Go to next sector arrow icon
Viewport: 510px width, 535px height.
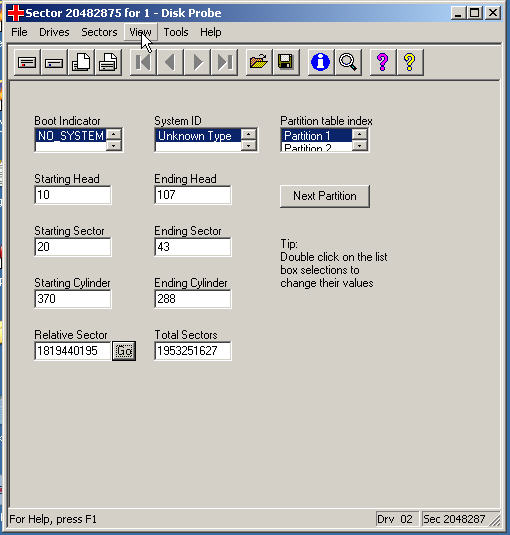[x=197, y=62]
